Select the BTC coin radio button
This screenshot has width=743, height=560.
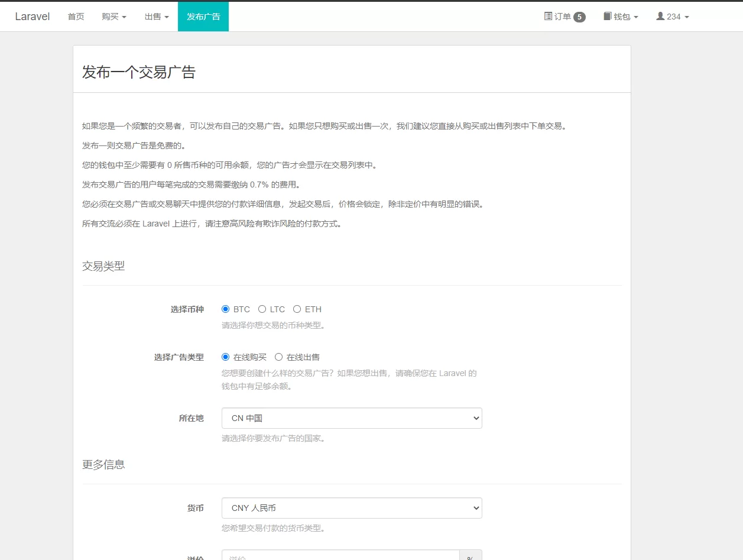click(225, 309)
